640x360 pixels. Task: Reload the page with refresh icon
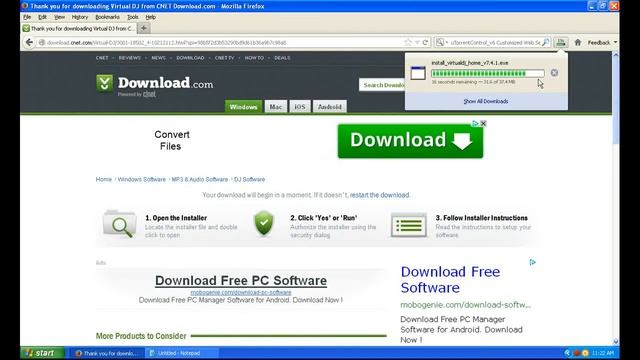point(425,42)
